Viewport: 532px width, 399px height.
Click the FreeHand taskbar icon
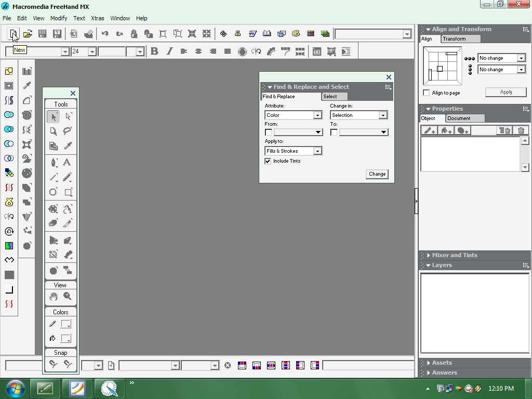pyautogui.click(x=109, y=389)
